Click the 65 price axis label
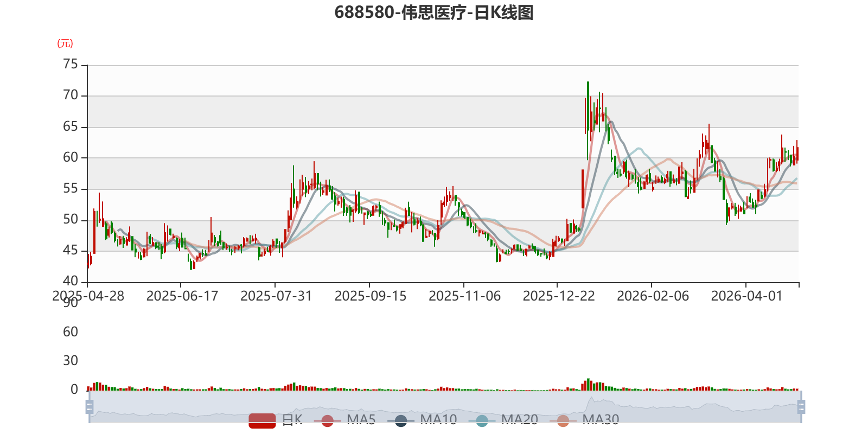Image resolution: width=868 pixels, height=434 pixels. pos(71,127)
